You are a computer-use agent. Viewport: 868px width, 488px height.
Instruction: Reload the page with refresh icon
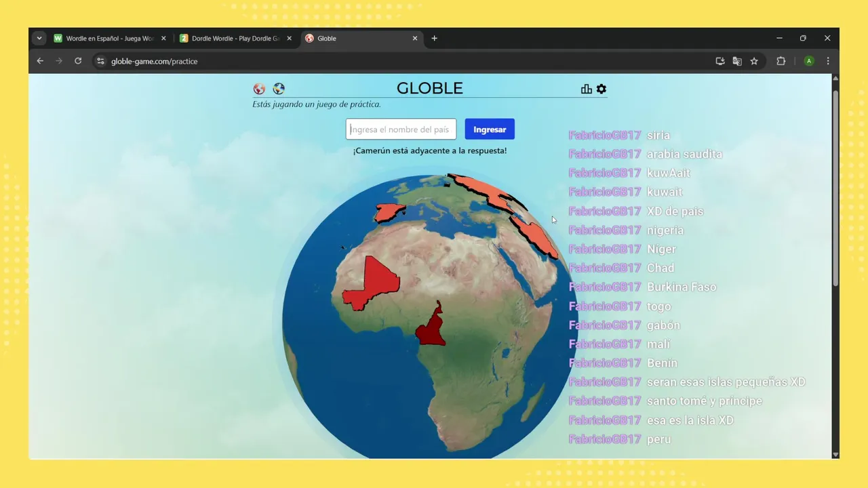click(x=78, y=61)
